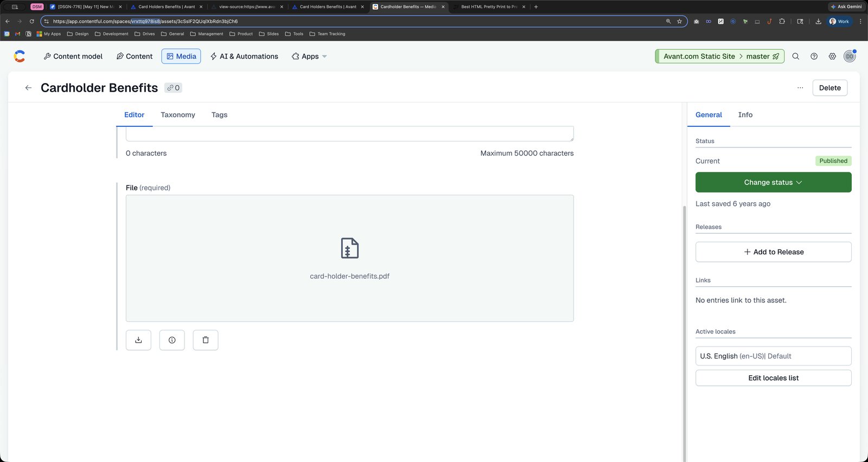Reload the page in the browser
The width and height of the screenshot is (868, 462).
click(31, 22)
